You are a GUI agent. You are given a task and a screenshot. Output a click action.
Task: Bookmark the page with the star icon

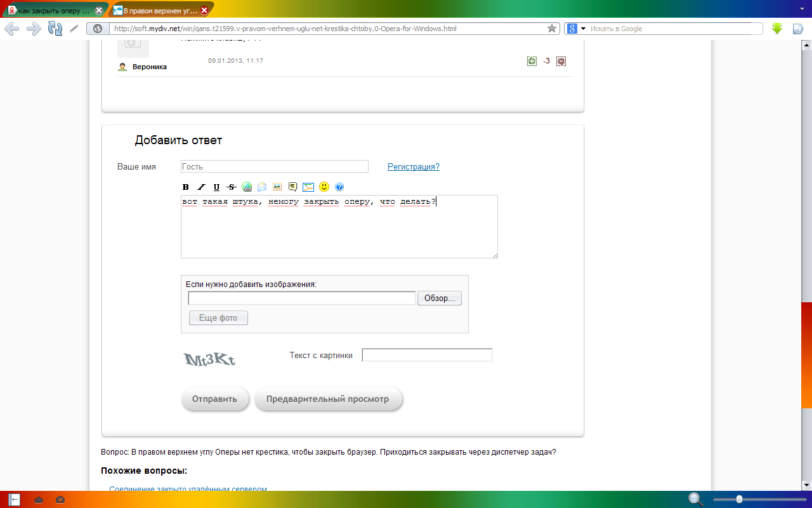[552, 29]
